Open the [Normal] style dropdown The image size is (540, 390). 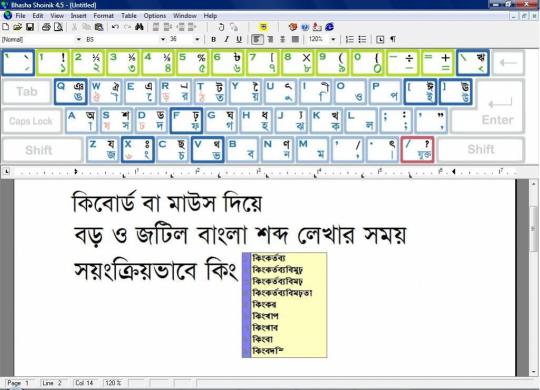(79, 39)
